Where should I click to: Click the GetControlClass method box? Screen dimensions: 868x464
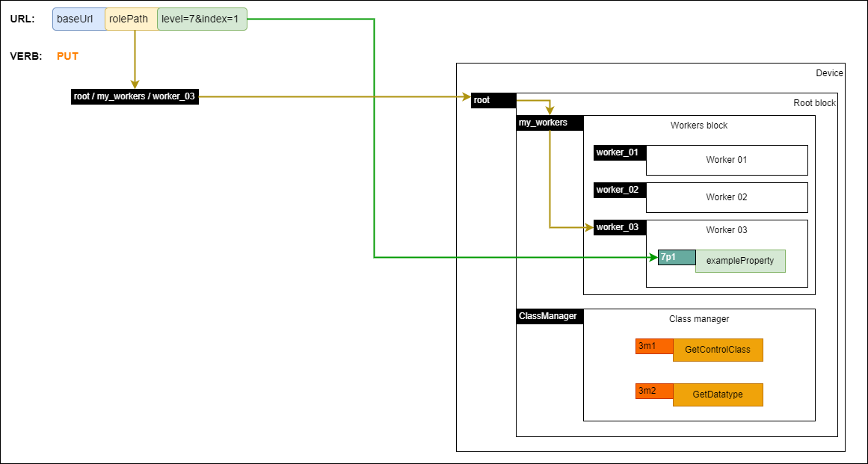coord(718,350)
